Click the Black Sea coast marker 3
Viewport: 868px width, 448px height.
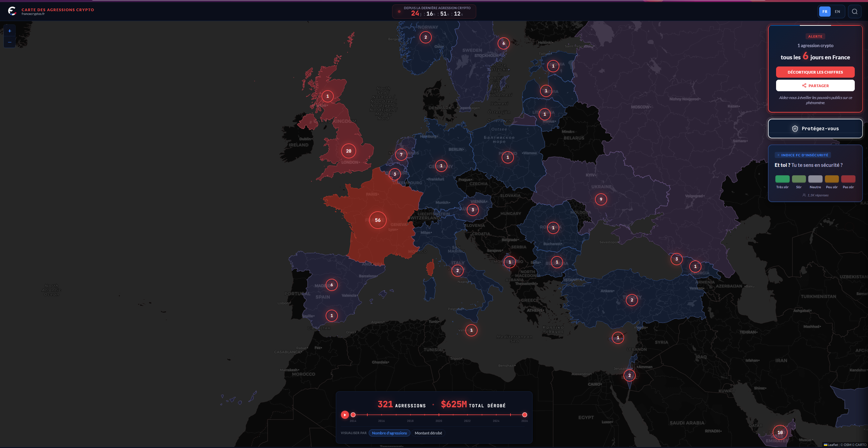(x=676, y=259)
